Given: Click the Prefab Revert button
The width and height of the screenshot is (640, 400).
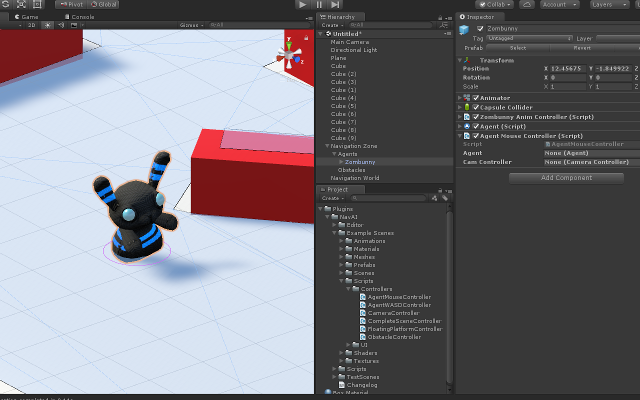Looking at the screenshot, I should (582, 48).
